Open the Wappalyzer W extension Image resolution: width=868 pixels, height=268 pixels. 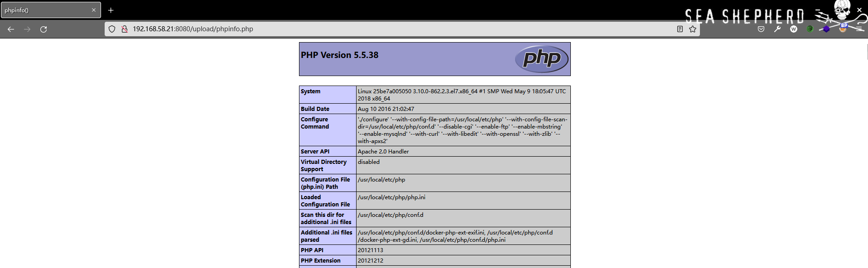point(794,29)
